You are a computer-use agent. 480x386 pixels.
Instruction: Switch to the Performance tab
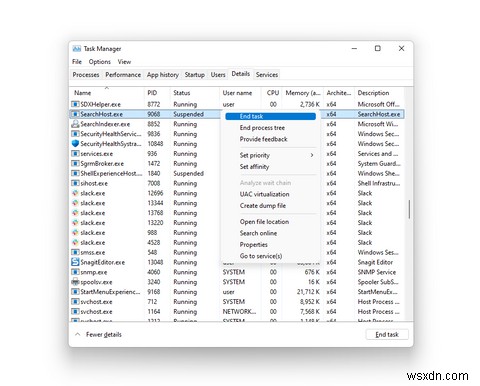123,75
